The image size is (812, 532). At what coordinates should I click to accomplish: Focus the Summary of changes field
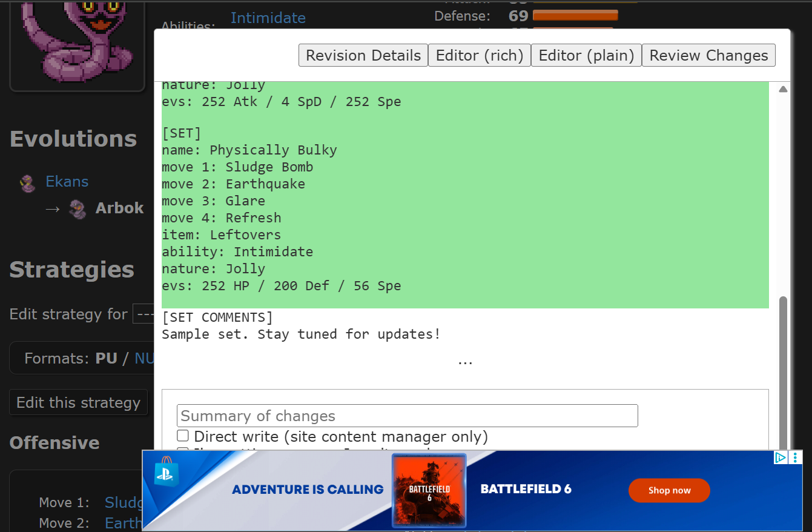point(407,416)
